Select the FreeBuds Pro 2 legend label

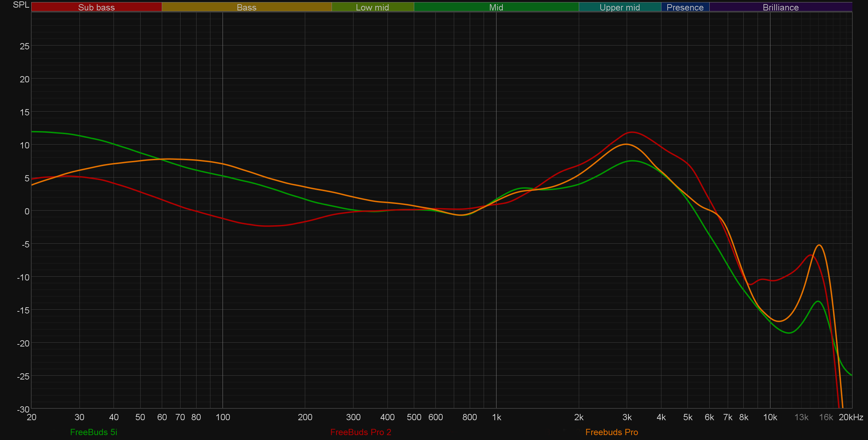pyautogui.click(x=360, y=432)
